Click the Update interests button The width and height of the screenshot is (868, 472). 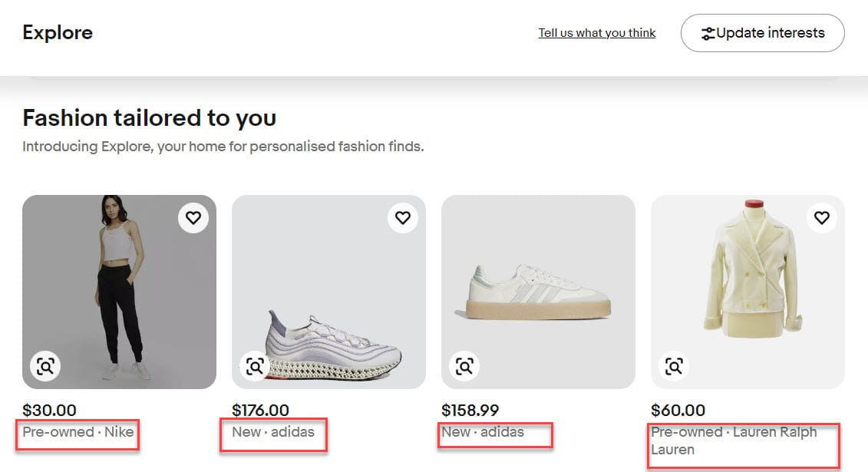[x=762, y=33]
